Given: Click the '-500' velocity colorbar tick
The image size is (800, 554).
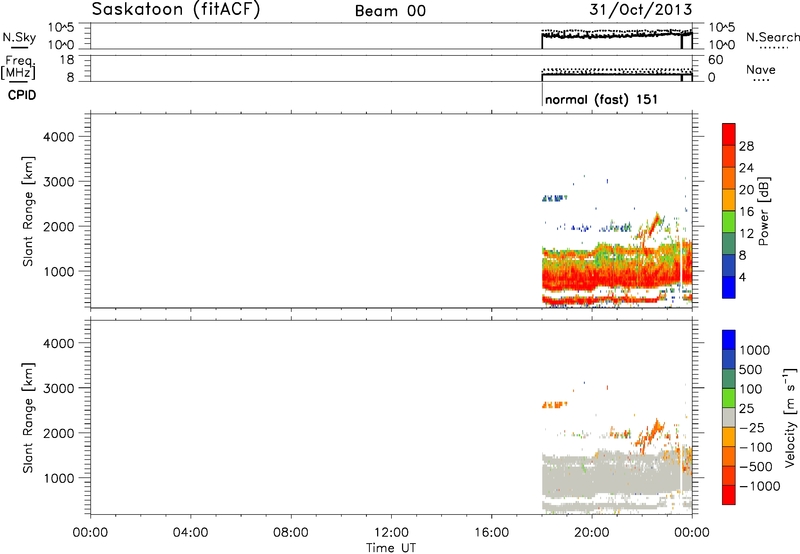Looking at the screenshot, I should coord(756,467).
